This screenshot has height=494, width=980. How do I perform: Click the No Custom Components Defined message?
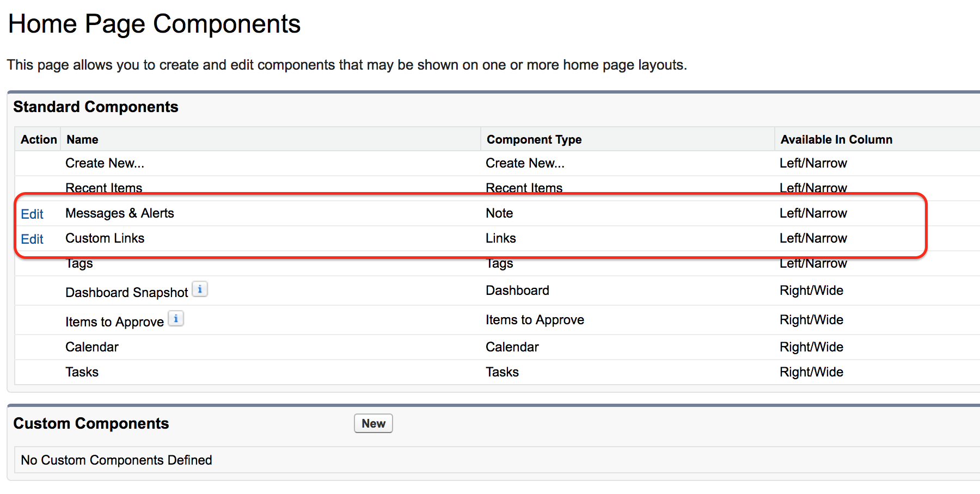click(x=117, y=460)
